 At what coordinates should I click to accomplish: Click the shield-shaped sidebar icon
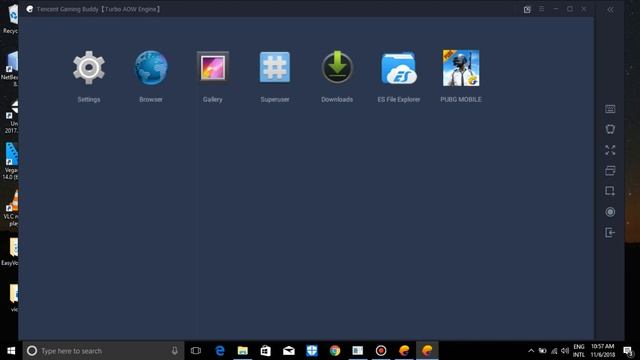(x=610, y=129)
